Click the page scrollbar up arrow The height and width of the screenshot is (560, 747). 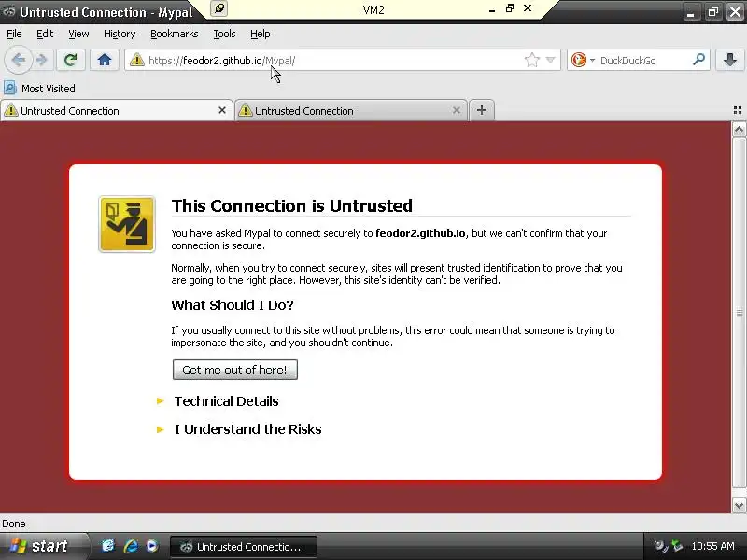pyautogui.click(x=739, y=130)
